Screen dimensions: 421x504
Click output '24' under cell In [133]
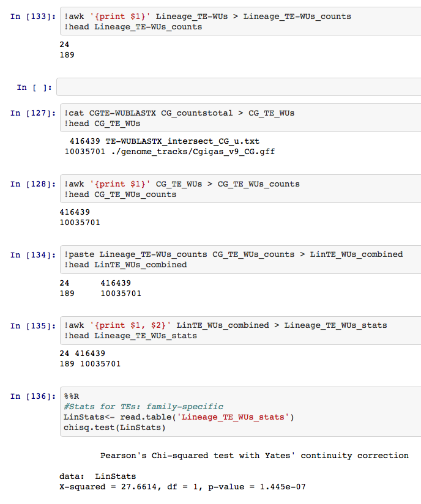point(64,45)
